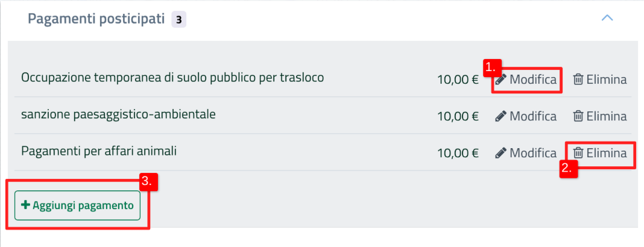Select the Pagamenti per affari animali entry name

coord(99,151)
